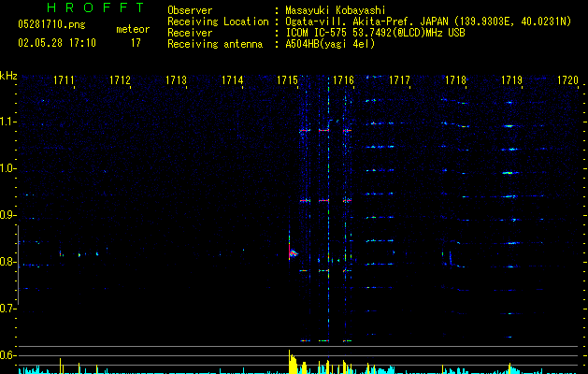Click the 1713 time axis marker
The width and height of the screenshot is (588, 374).
coord(176,80)
